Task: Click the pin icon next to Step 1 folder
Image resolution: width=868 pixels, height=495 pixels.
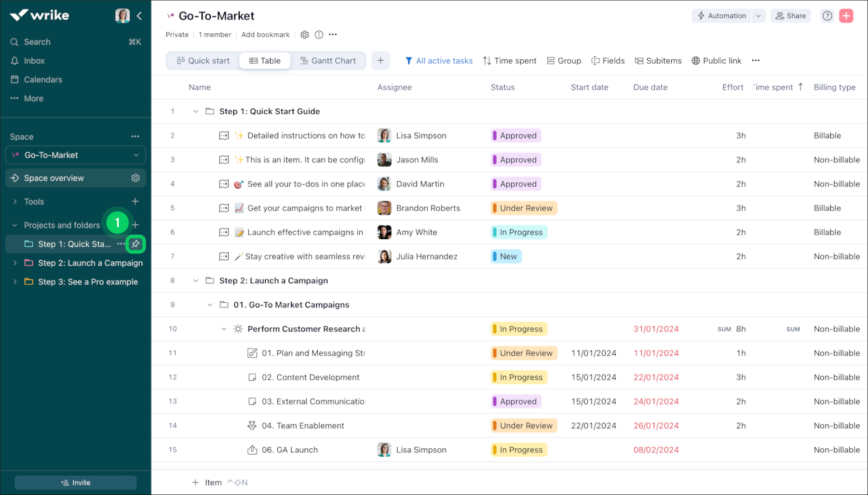Action: [x=136, y=244]
